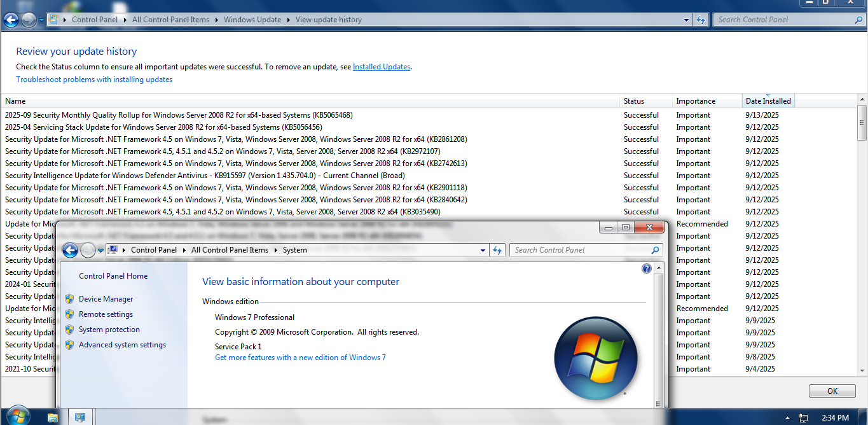This screenshot has height=425, width=868.
Task: Sort update list by Status column
Action: (646, 101)
